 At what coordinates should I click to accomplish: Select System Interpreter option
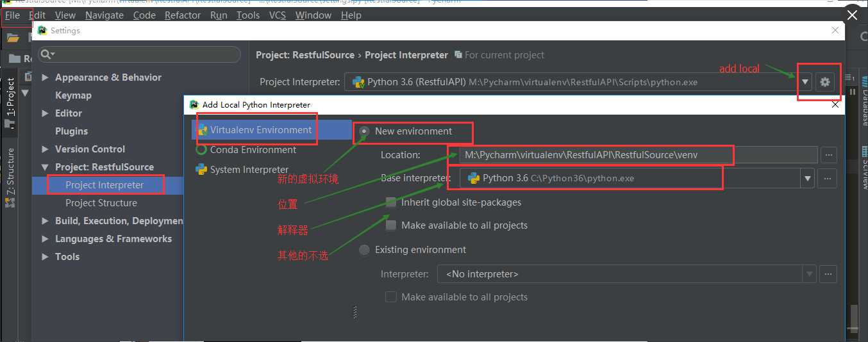click(249, 170)
